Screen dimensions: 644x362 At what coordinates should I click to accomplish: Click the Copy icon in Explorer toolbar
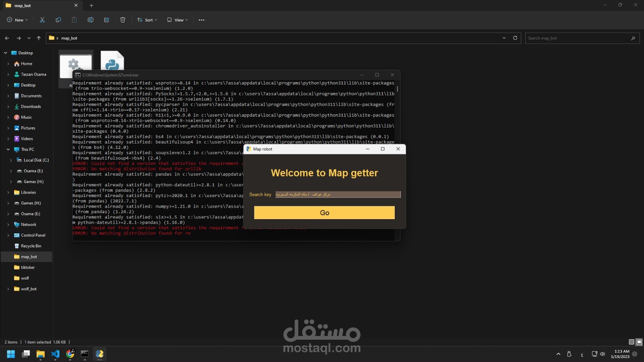[58, 20]
